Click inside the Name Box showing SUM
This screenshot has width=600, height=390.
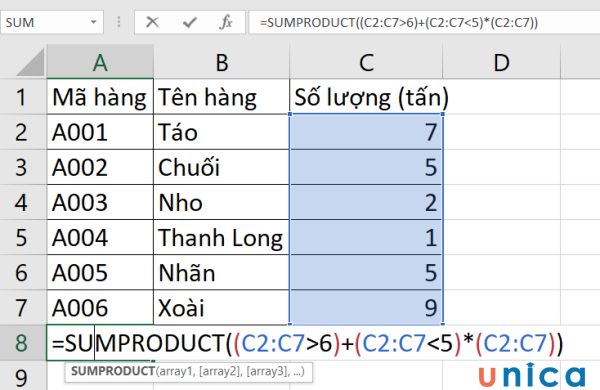[44, 23]
